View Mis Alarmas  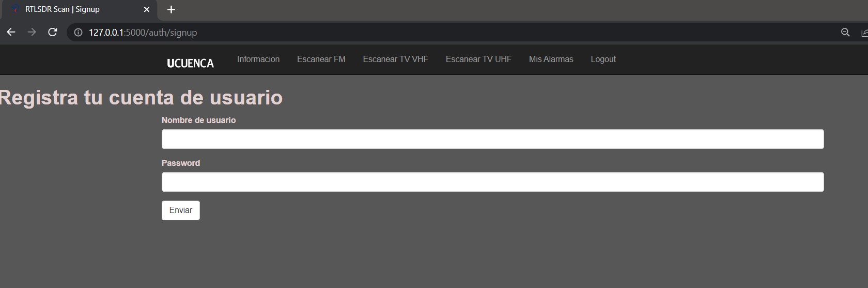point(551,59)
